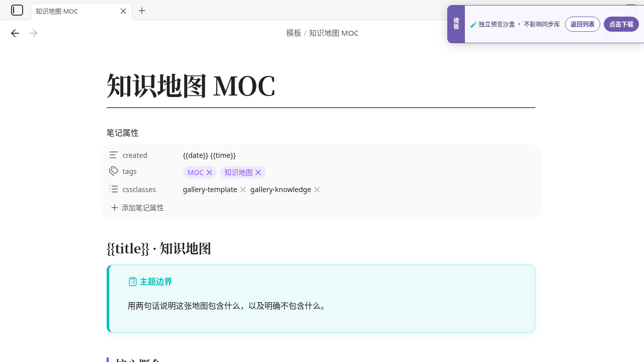This screenshot has height=362, width=644.
Task: Click the {{title}} · 知识地图 heading
Action: (x=159, y=248)
